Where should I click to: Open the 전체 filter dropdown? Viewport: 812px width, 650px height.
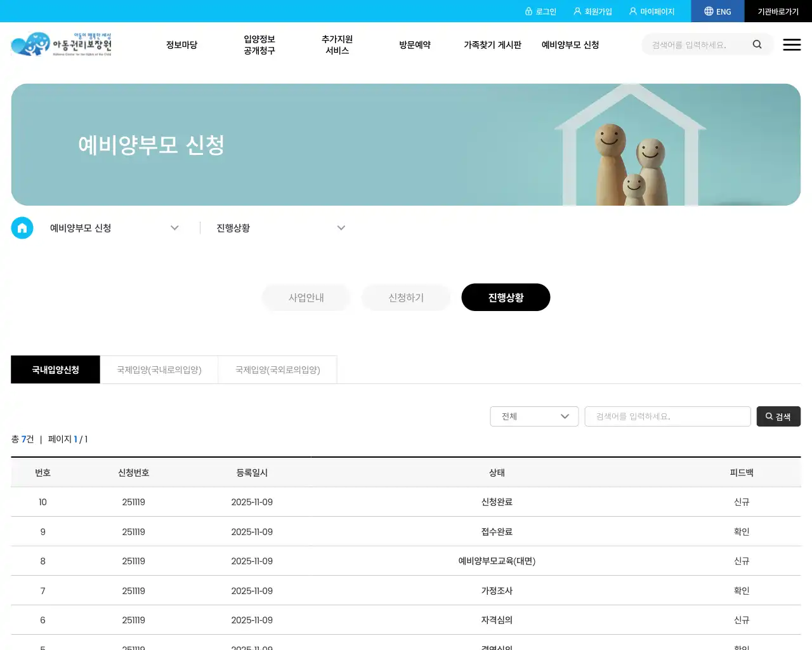coord(534,416)
